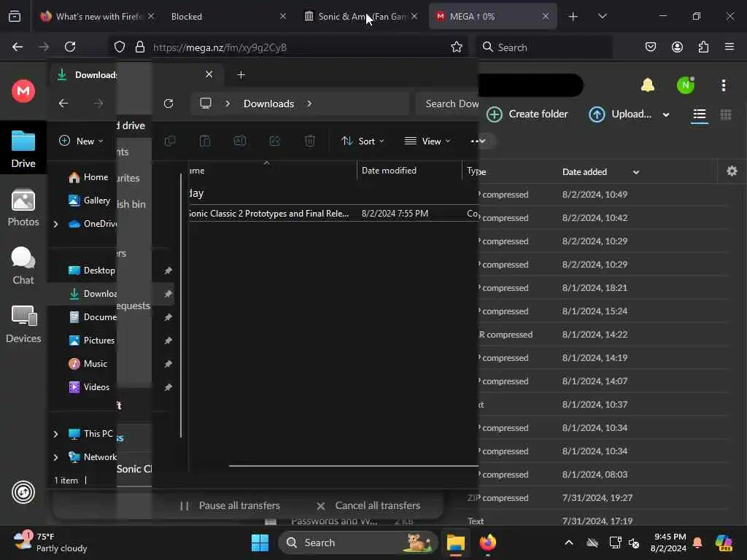The width and height of the screenshot is (747, 560).
Task: Go back in File Explorer
Action: point(63,104)
